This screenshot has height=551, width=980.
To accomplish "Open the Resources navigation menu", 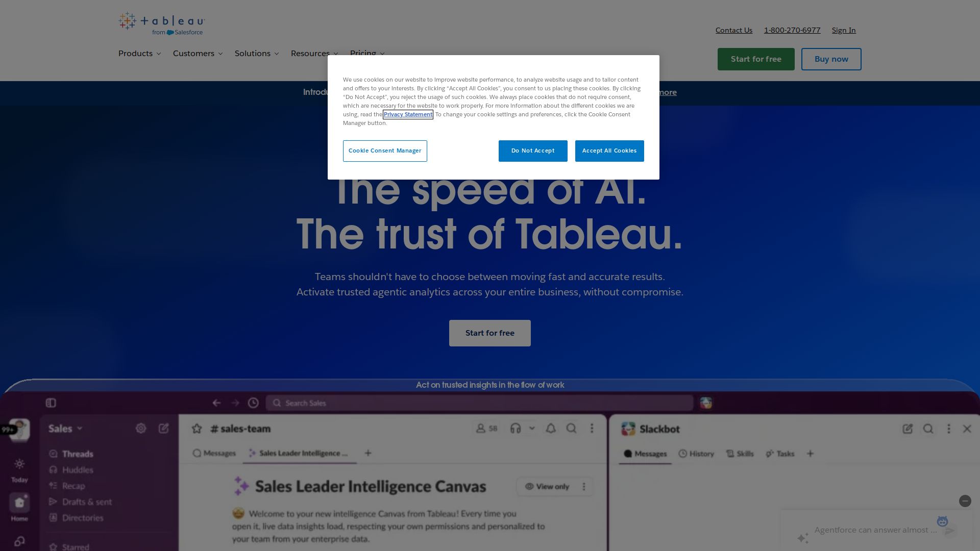I will pos(314,54).
